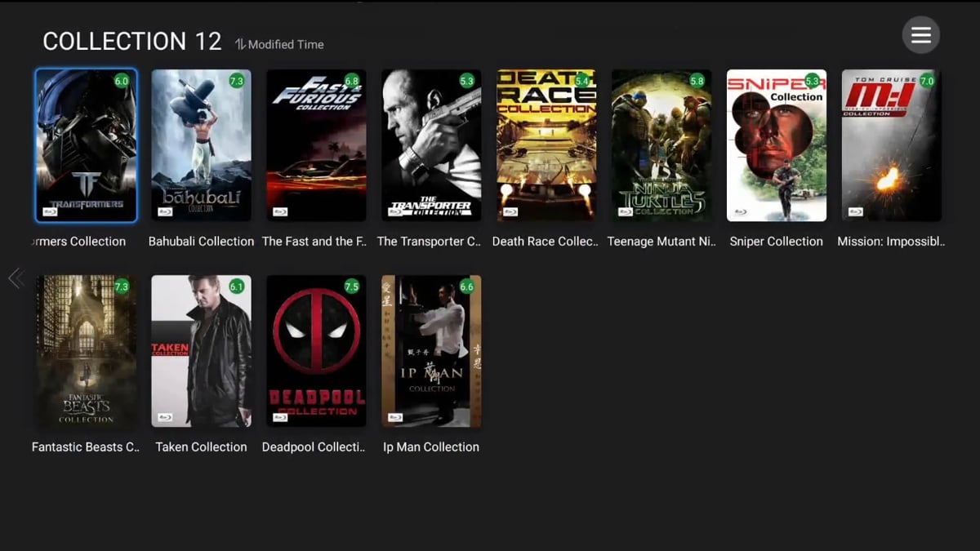The width and height of the screenshot is (980, 551).
Task: Open the Deadpool Collection poster
Action: pos(316,351)
